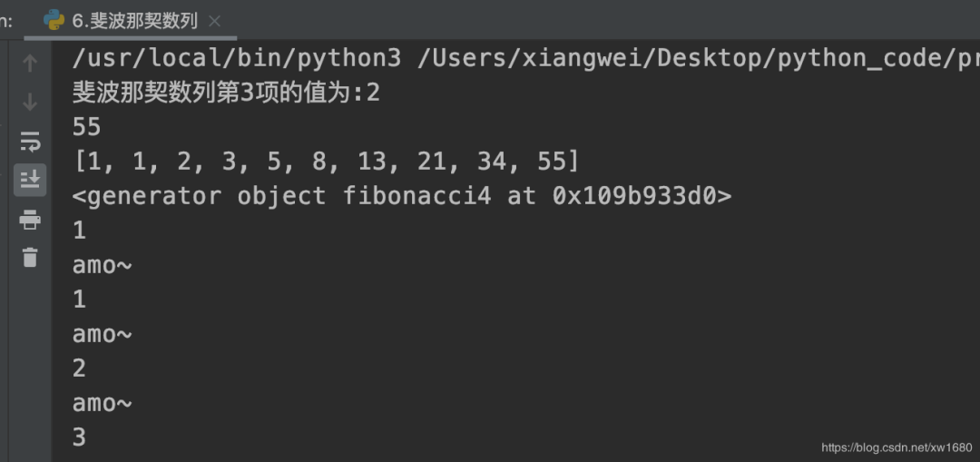Click the down the stack trace arrow
980x462 pixels.
point(30,102)
